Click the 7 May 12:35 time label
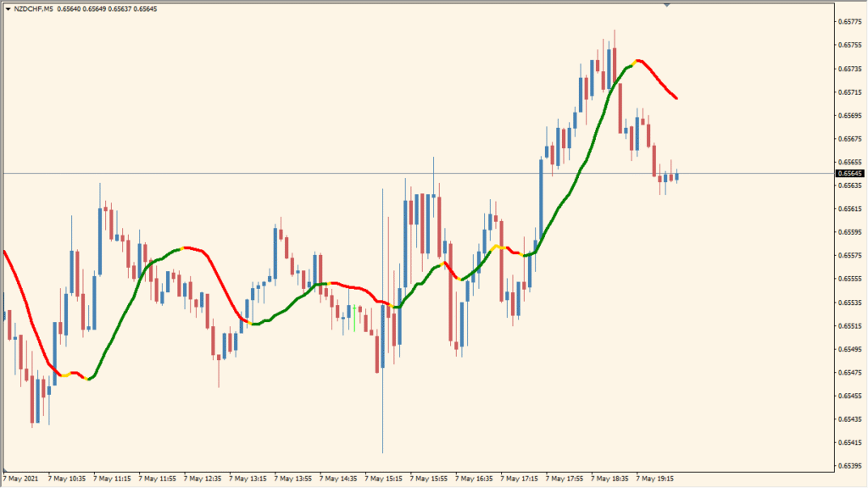The width and height of the screenshot is (868, 488). (203, 479)
